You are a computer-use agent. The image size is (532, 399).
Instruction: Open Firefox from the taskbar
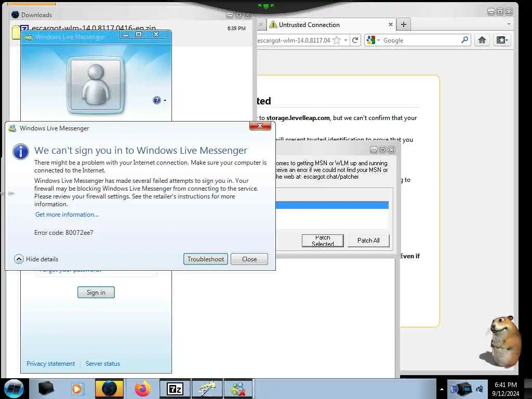click(x=143, y=389)
